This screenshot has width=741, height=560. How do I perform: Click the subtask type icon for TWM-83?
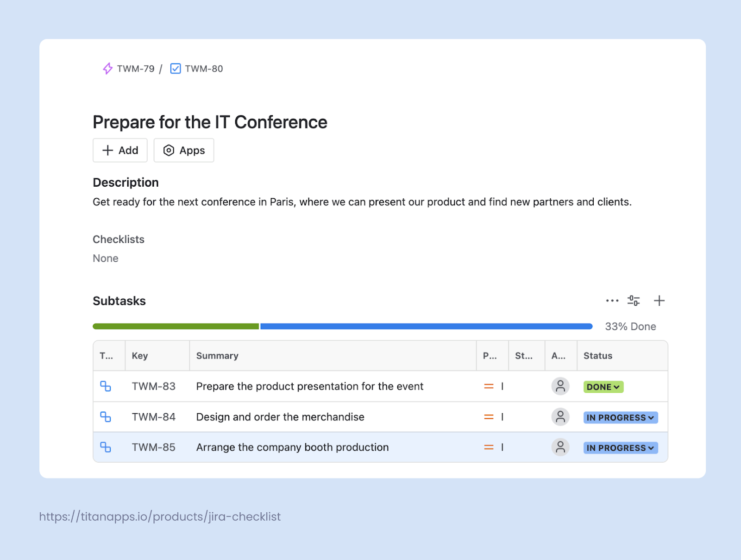click(106, 386)
